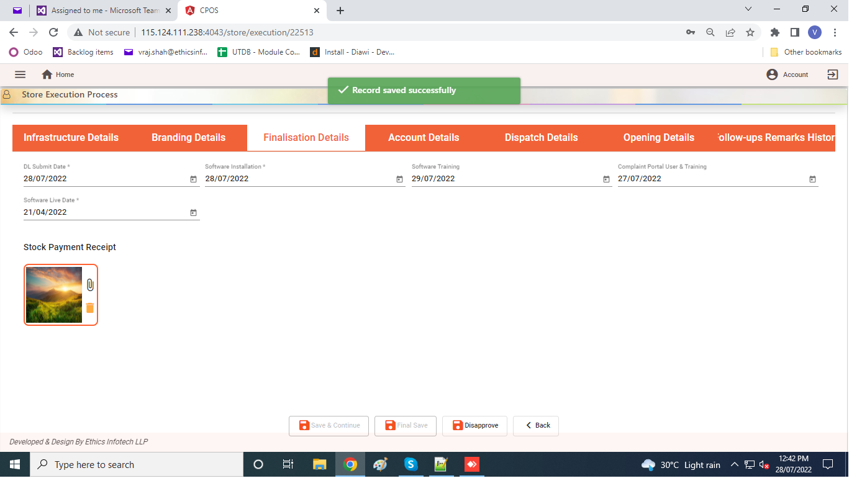The height and width of the screenshot is (504, 862).
Task: Open calendar for Software Training date
Action: 606,179
